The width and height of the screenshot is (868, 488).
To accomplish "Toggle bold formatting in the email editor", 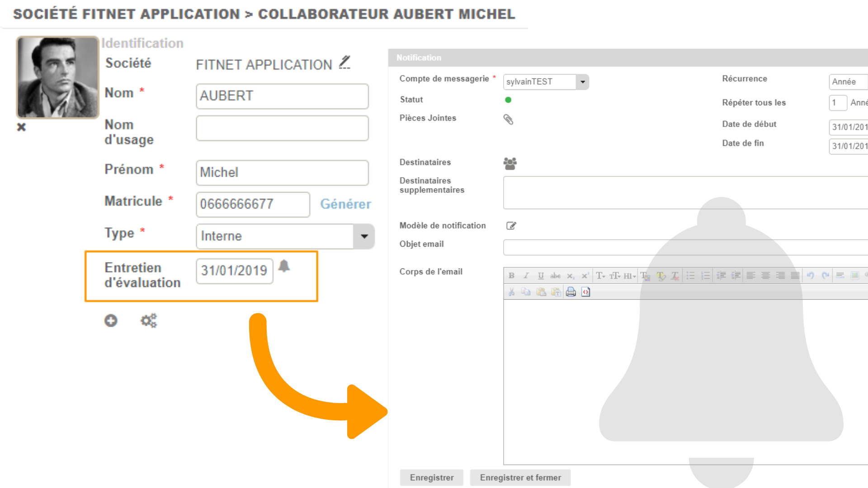I will tap(511, 276).
